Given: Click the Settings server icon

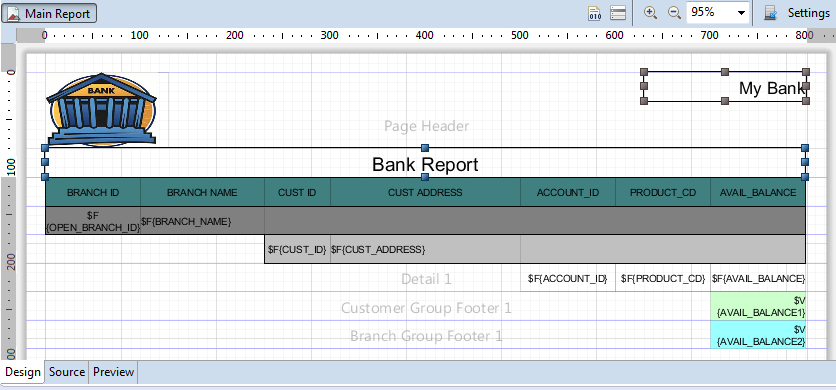Looking at the screenshot, I should 770,13.
